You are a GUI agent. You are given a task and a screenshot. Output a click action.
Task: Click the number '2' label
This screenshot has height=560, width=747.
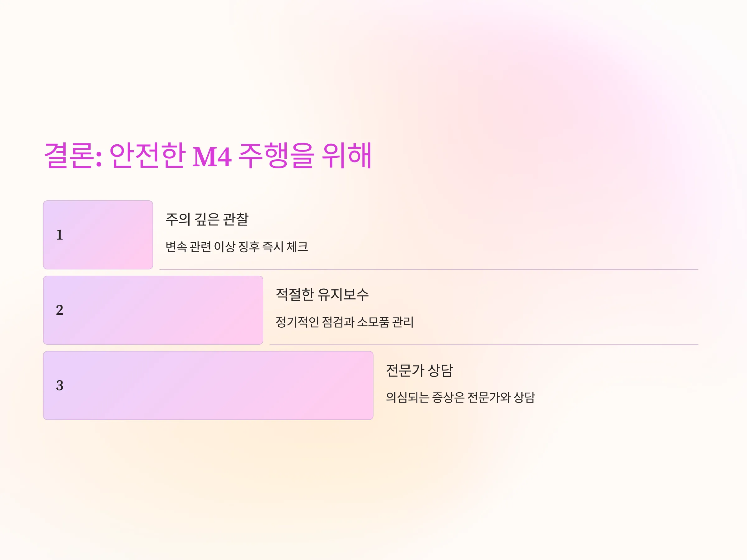point(59,310)
